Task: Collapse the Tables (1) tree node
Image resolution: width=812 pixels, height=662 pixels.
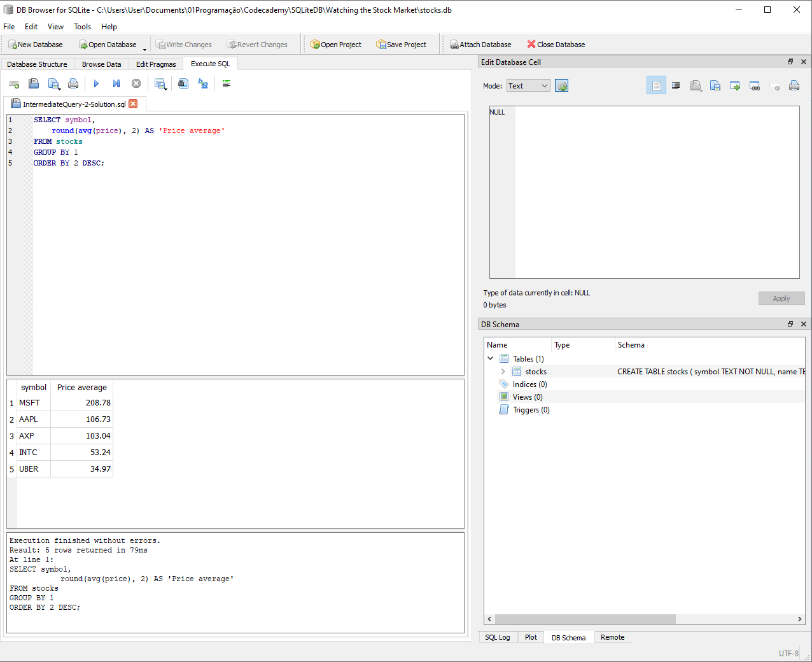Action: [x=491, y=359]
